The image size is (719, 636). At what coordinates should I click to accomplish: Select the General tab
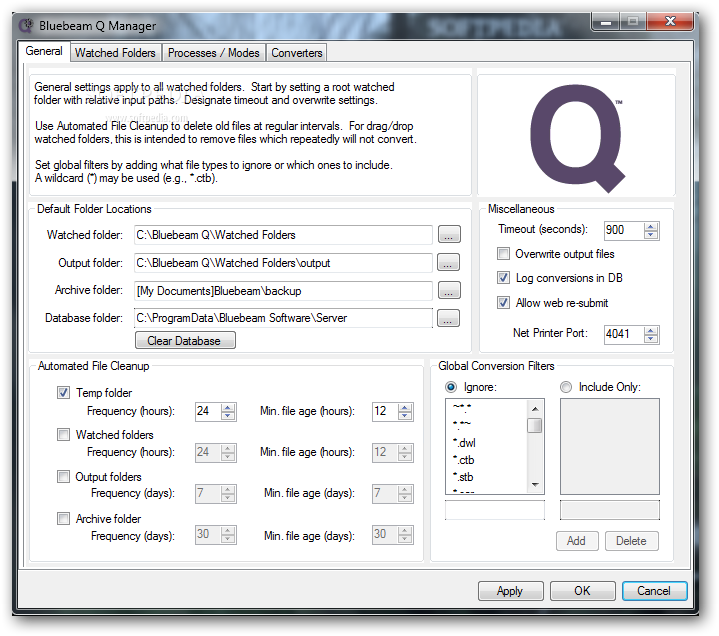click(44, 51)
